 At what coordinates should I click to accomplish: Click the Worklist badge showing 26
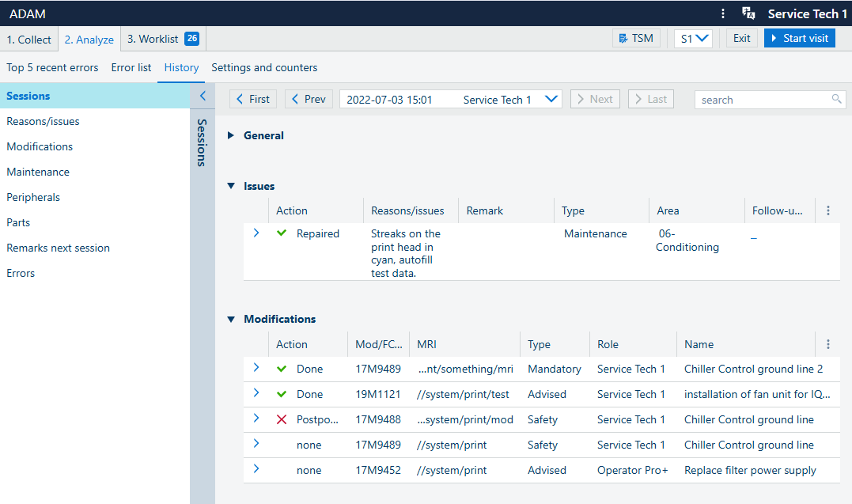(x=191, y=39)
